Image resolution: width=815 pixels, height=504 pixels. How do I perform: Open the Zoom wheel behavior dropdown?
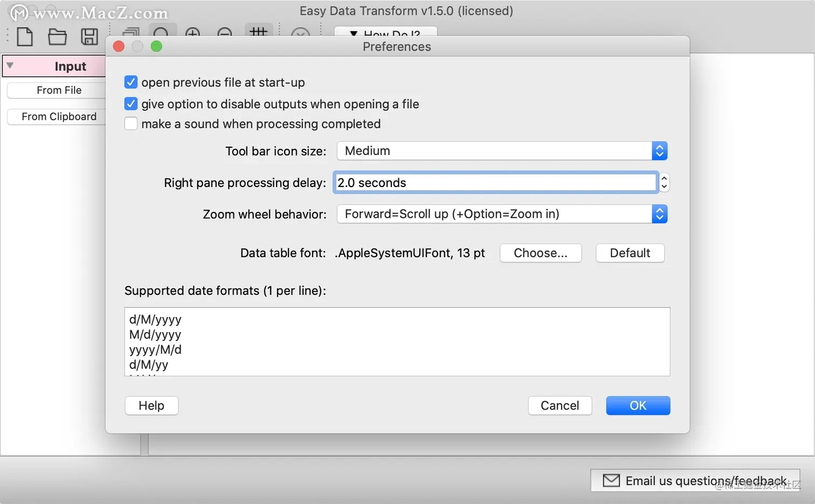pyautogui.click(x=502, y=214)
